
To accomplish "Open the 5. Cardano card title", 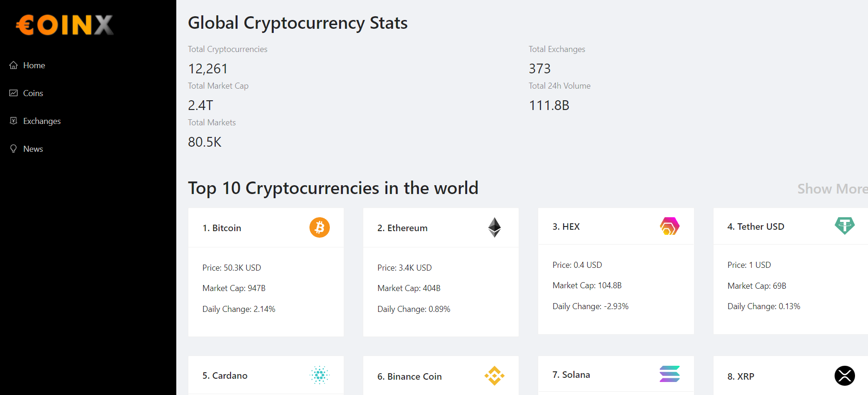I will tap(225, 376).
